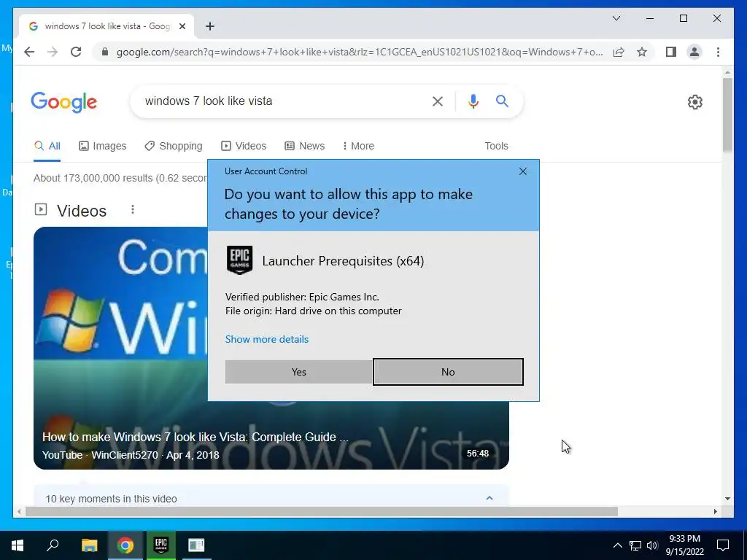Open a new Chrome tab

[x=209, y=26]
